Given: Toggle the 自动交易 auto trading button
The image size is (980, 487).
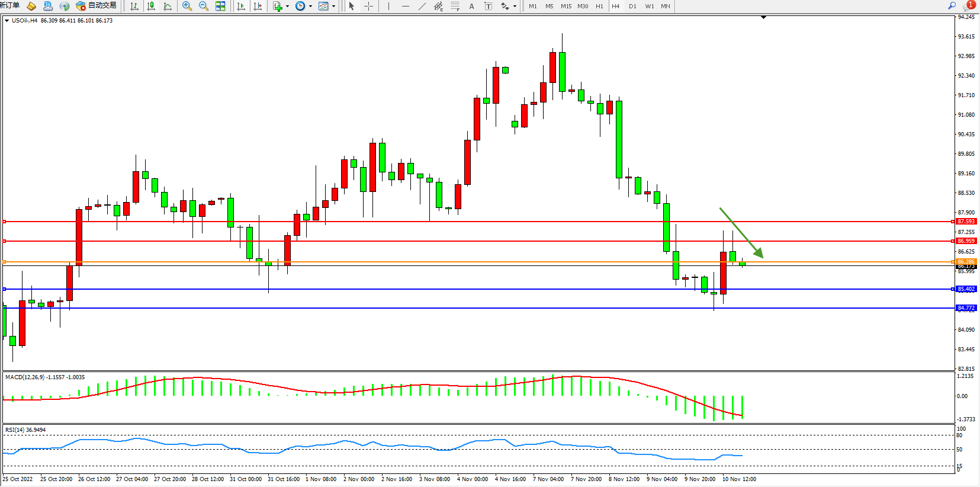Looking at the screenshot, I should [97, 6].
